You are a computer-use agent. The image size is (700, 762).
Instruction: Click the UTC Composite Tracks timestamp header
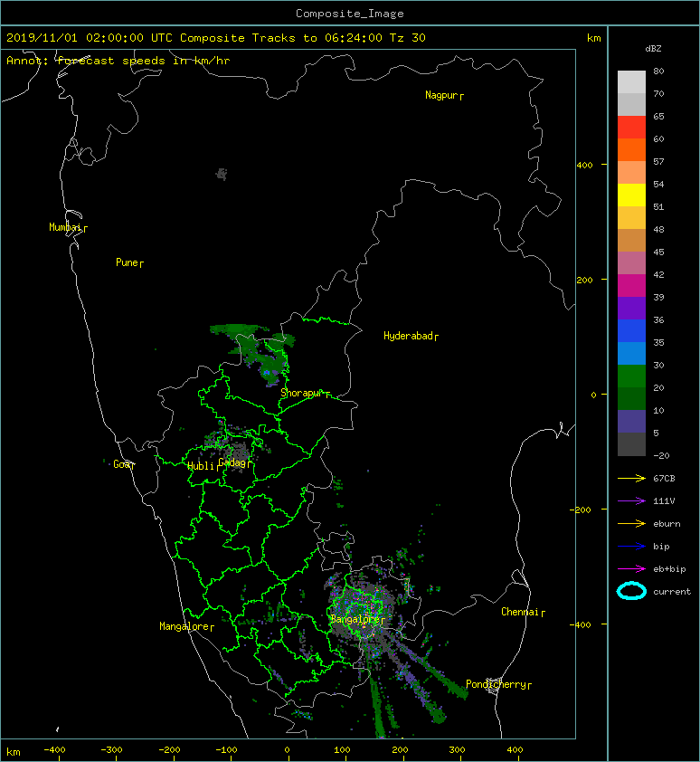click(x=215, y=38)
